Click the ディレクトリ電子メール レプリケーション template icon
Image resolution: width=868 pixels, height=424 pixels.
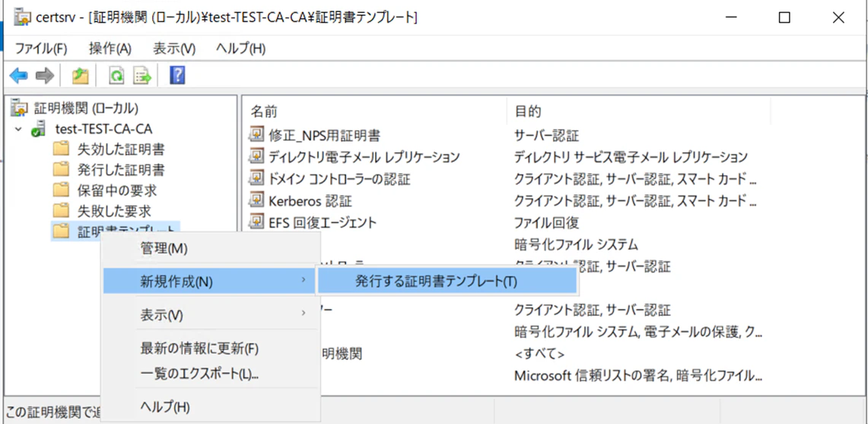[256, 157]
